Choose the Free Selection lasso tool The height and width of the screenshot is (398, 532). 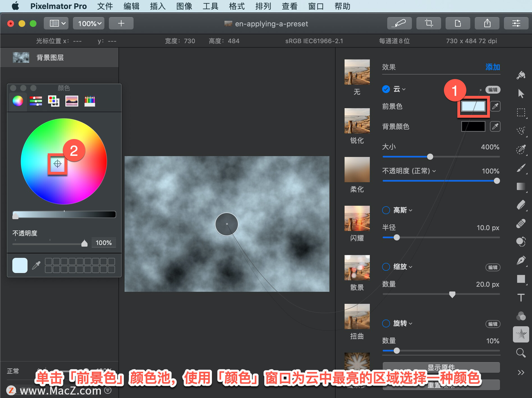click(x=521, y=130)
